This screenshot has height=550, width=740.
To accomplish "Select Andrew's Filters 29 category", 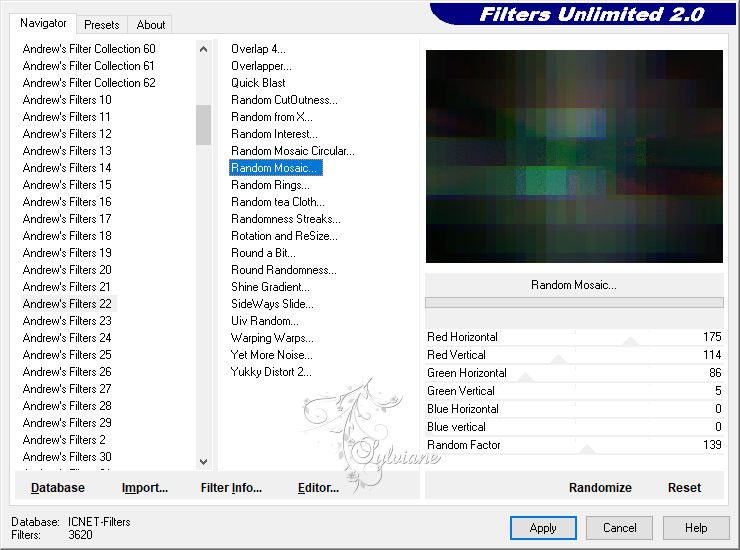I will [x=67, y=423].
